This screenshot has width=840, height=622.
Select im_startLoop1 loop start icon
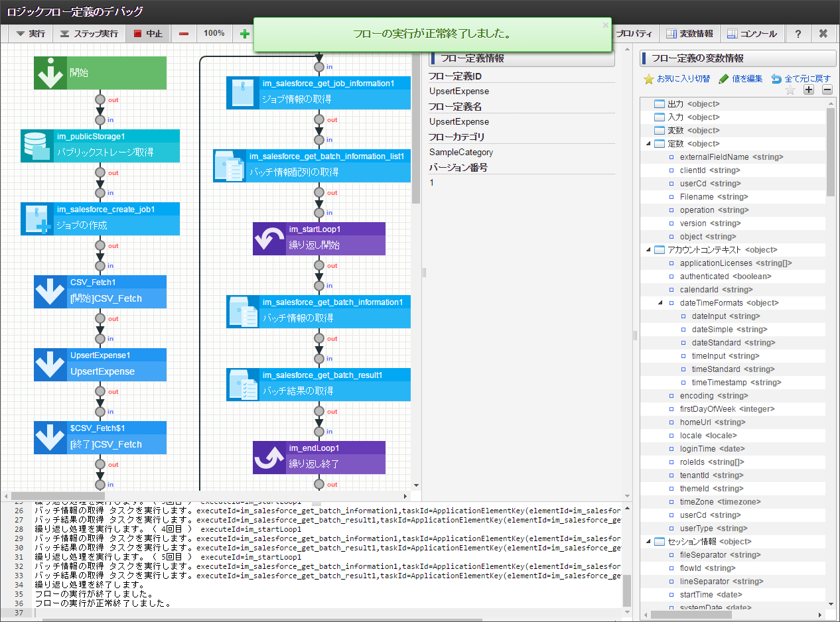(x=269, y=239)
